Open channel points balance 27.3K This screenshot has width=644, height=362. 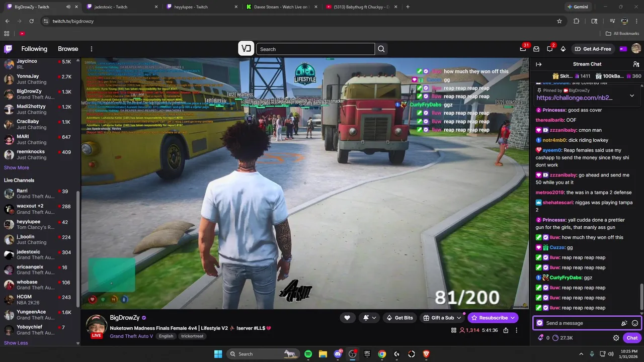[x=562, y=338]
